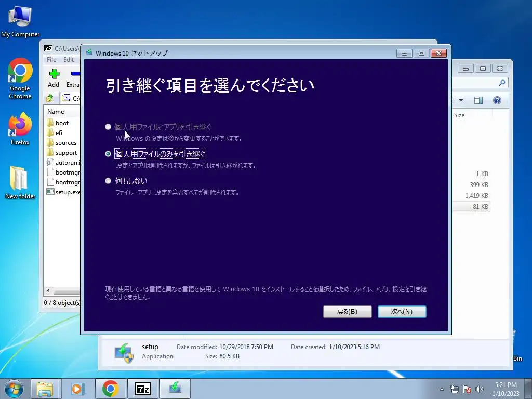
Task: Click the 7-Zip up-folder arrow icon
Action: click(50, 98)
